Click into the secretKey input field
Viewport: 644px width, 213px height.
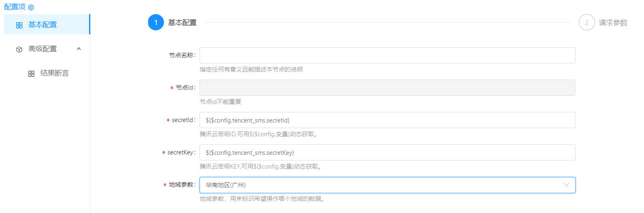coord(387,152)
